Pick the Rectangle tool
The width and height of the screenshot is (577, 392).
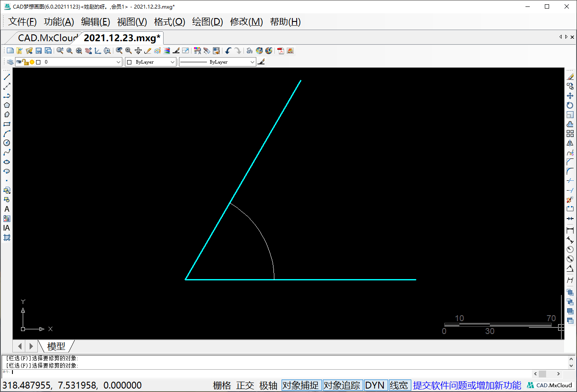7,124
